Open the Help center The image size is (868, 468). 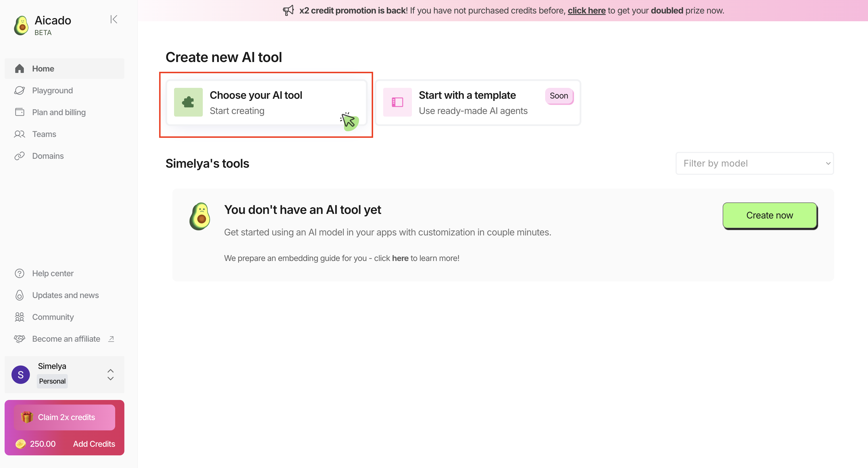click(64, 273)
